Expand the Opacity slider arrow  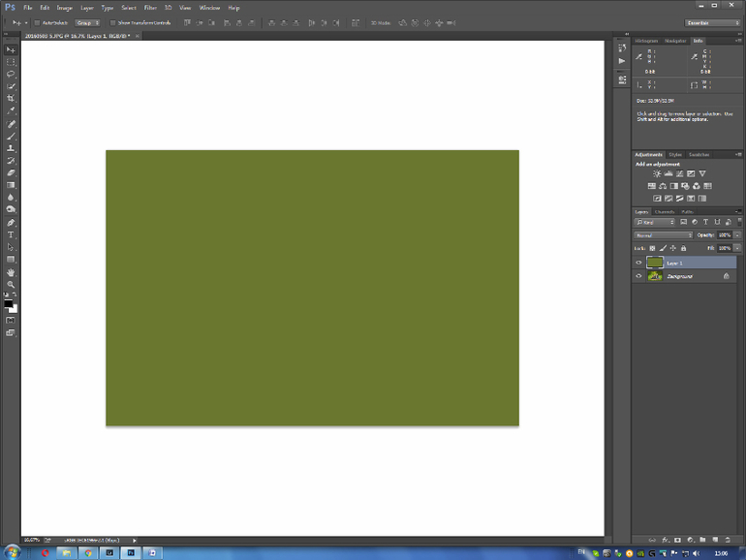[x=738, y=235]
